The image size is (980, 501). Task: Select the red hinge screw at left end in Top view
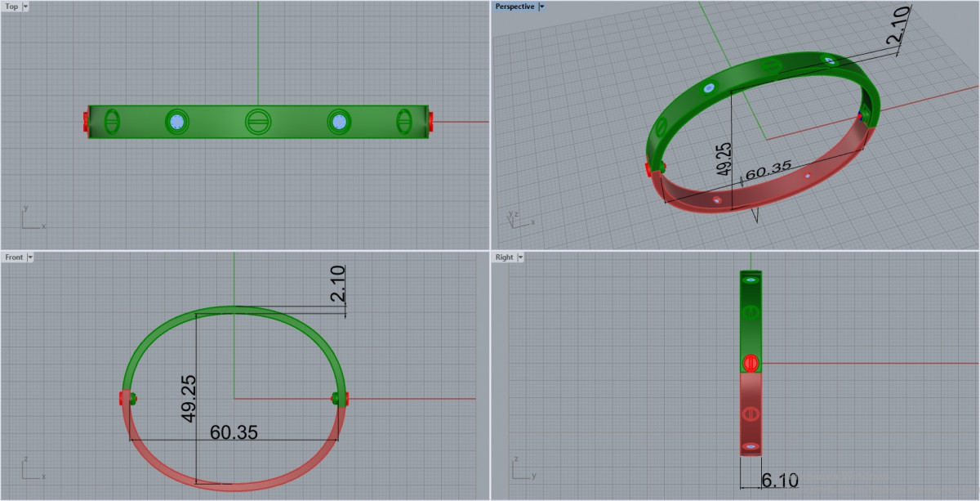point(86,122)
